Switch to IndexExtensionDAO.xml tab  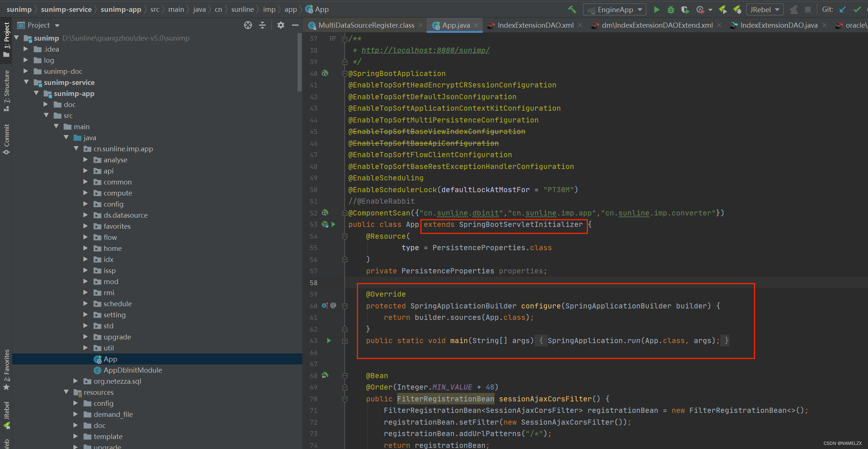(x=535, y=25)
